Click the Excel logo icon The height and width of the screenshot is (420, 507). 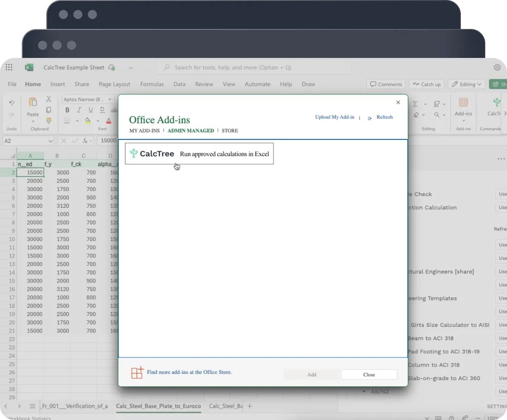click(x=29, y=67)
